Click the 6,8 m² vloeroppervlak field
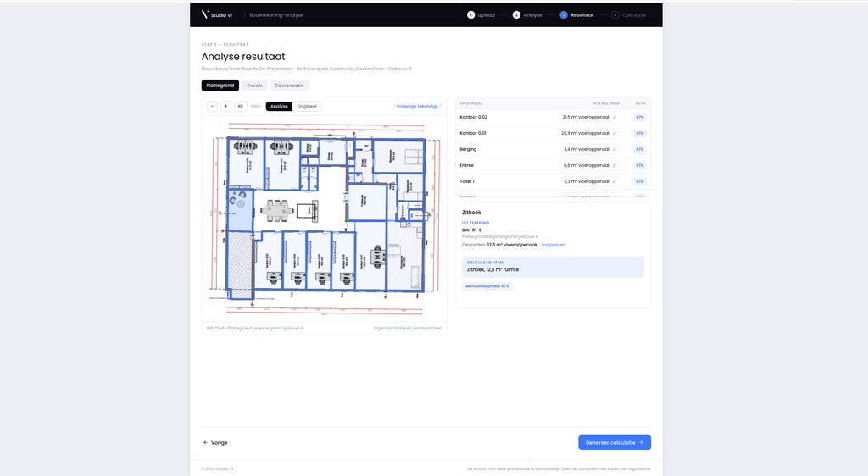This screenshot has height=476, width=868. tap(590, 165)
